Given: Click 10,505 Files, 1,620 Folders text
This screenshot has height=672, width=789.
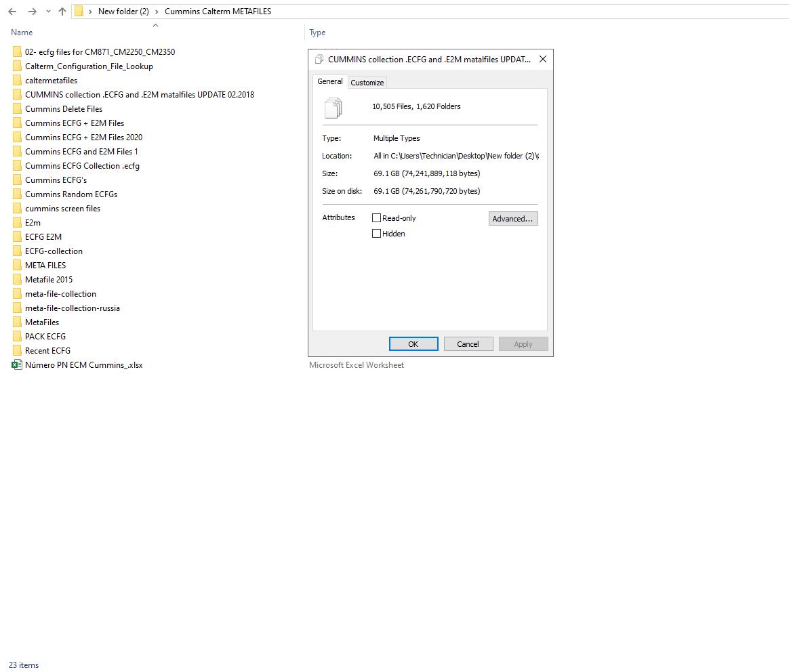Looking at the screenshot, I should (416, 106).
